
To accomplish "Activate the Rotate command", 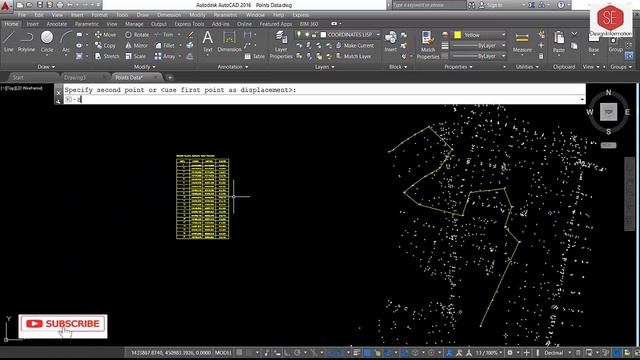I will [137, 35].
